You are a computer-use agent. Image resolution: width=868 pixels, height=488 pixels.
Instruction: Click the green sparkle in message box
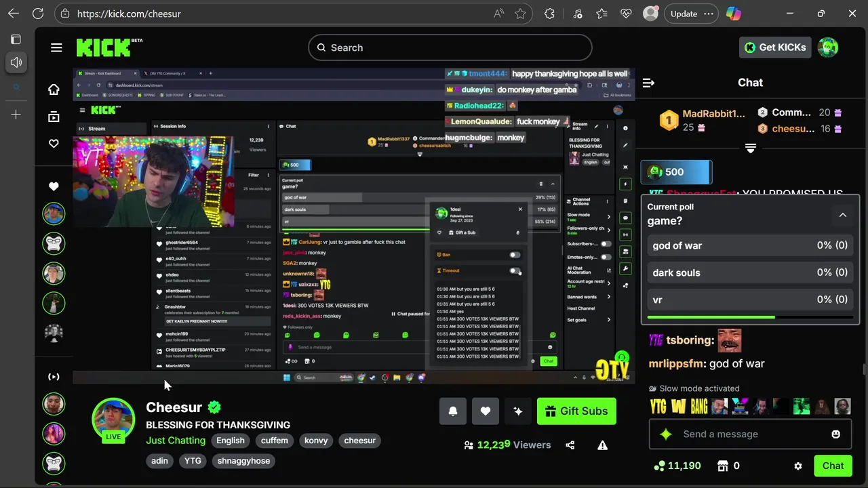pyautogui.click(x=666, y=434)
